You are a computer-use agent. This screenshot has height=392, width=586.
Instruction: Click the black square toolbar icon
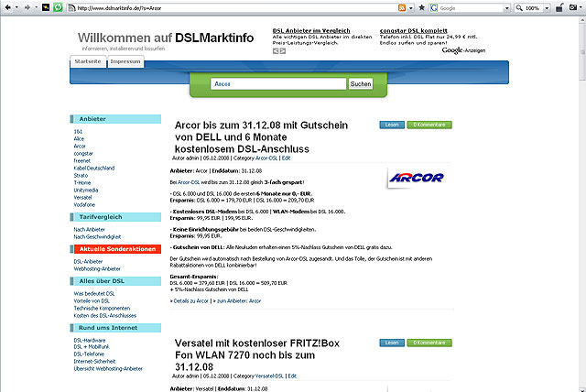[46, 7]
